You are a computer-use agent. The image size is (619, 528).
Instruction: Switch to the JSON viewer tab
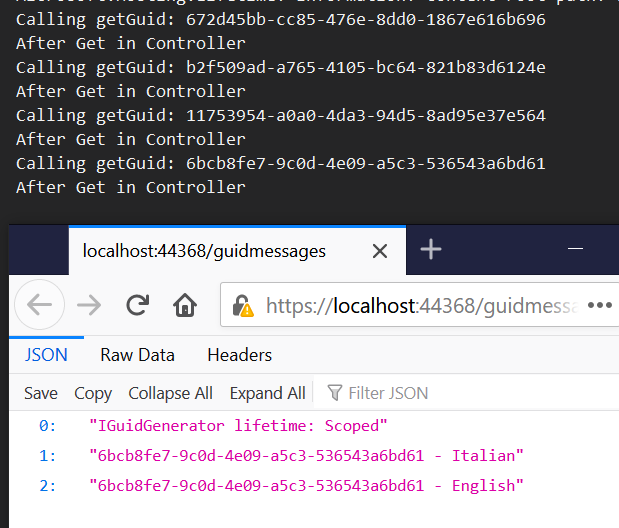pyautogui.click(x=46, y=354)
